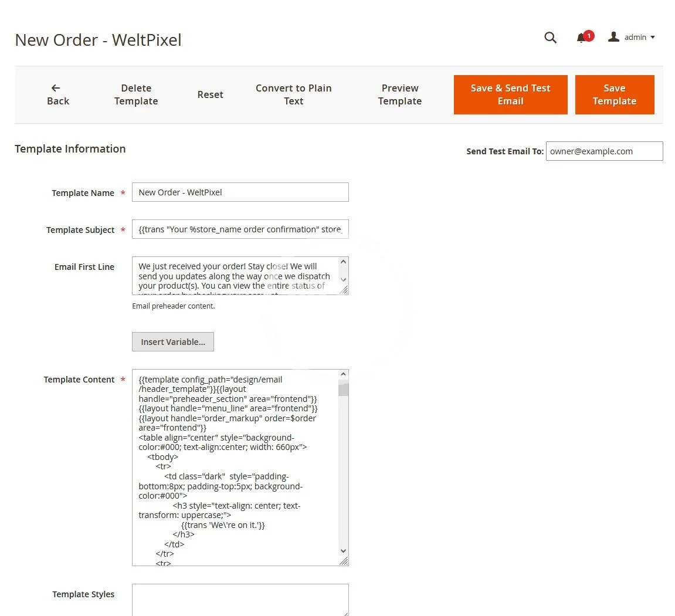Expand the admin account dropdown
This screenshot has width=675, height=616.
[639, 38]
